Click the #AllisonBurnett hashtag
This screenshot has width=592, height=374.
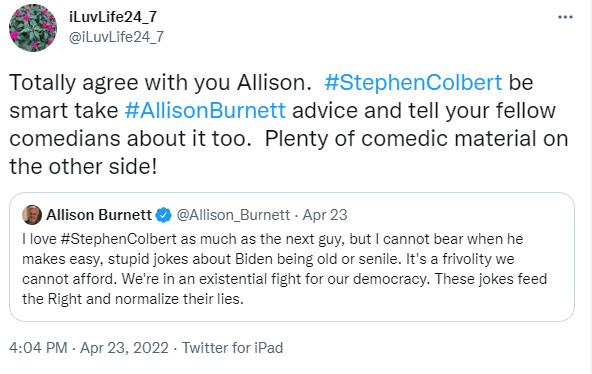205,110
